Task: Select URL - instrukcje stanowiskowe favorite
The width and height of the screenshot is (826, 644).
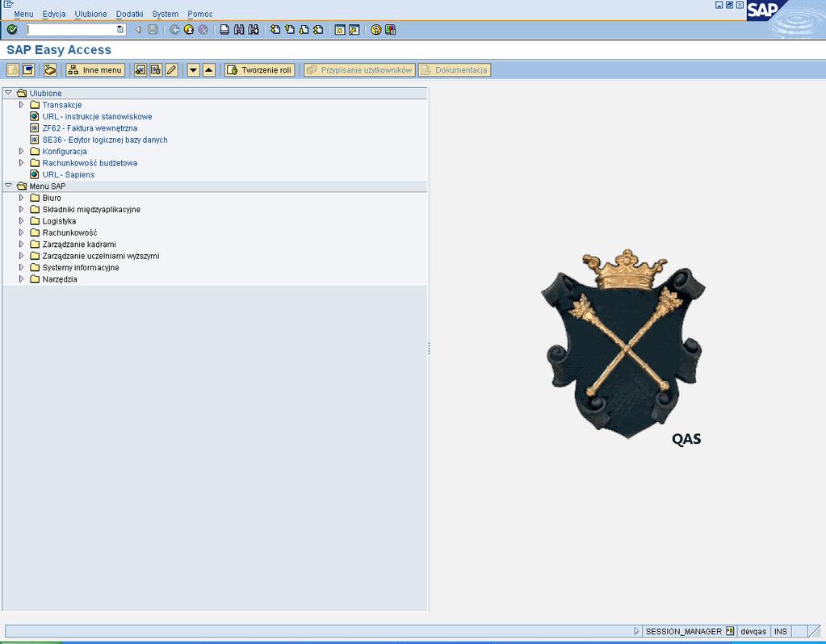Action: (x=97, y=116)
